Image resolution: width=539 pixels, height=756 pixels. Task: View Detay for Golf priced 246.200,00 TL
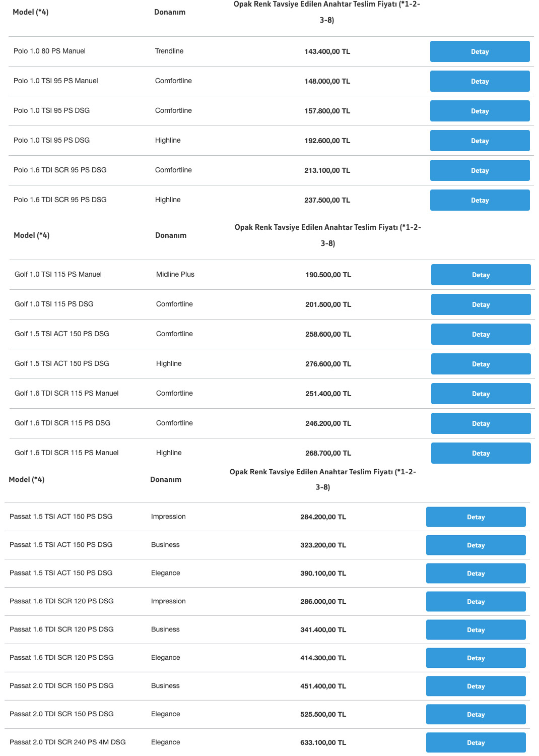tap(481, 423)
